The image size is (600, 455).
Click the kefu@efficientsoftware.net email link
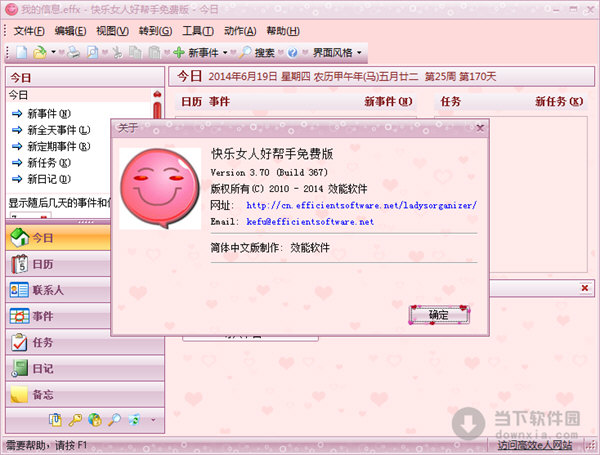(310, 222)
